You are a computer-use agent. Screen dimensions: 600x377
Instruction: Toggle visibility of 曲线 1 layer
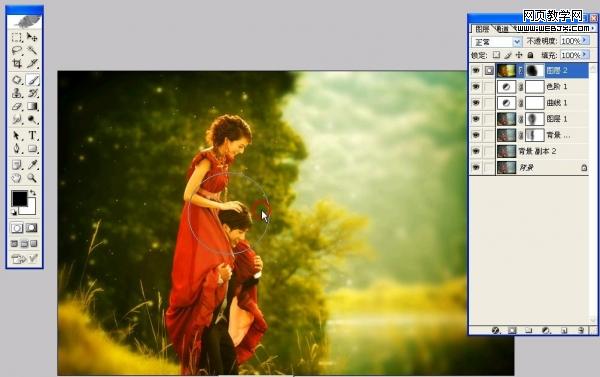(476, 103)
